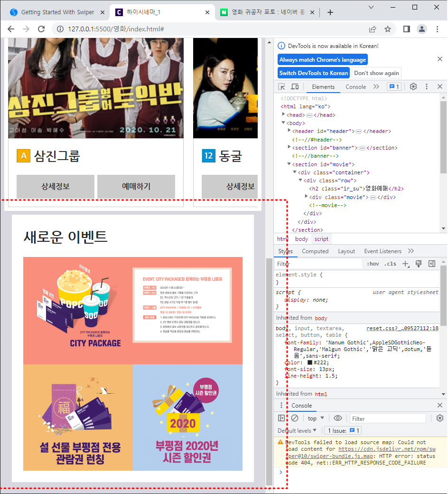Image resolution: width=448 pixels, height=494 pixels.
Task: Click the script breadcrumb
Action: tap(321, 239)
